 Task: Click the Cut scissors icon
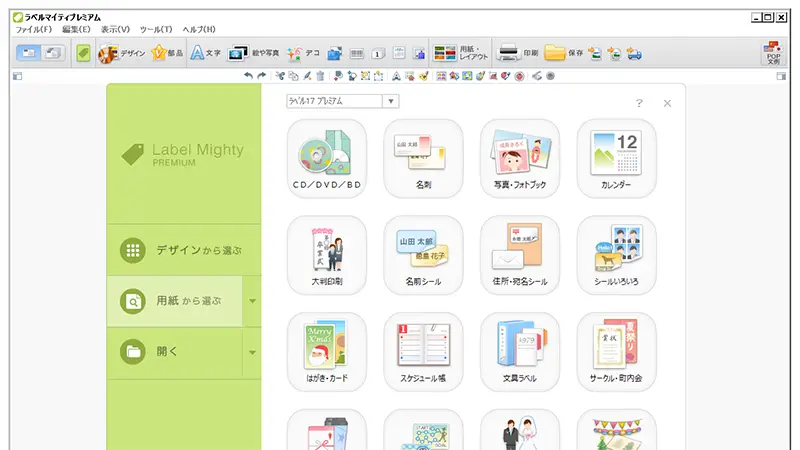coord(280,76)
